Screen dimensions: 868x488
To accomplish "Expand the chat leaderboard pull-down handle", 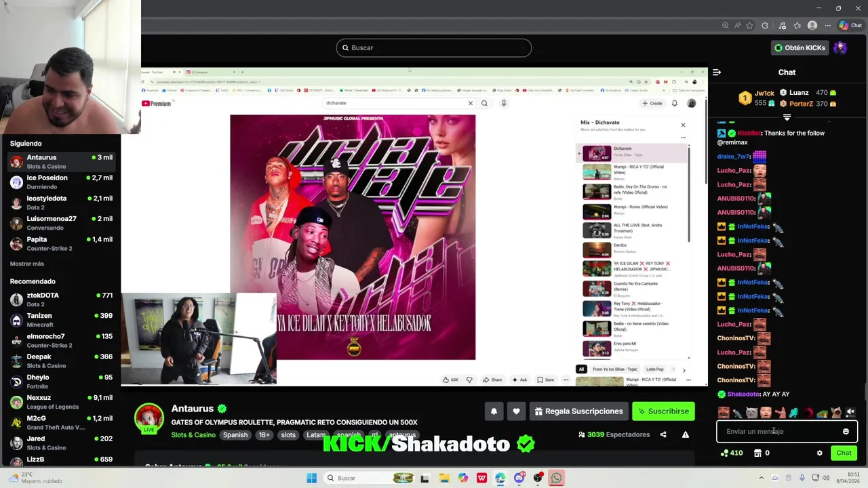I will coord(787,117).
